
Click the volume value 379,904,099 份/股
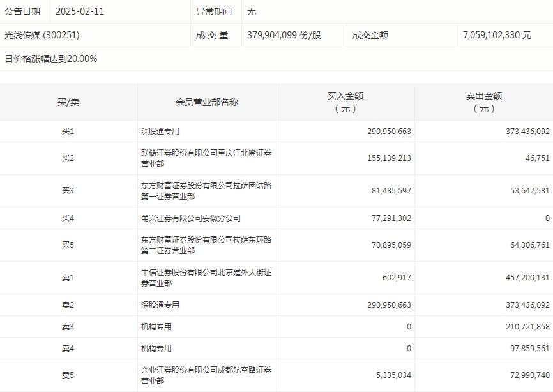(x=284, y=35)
